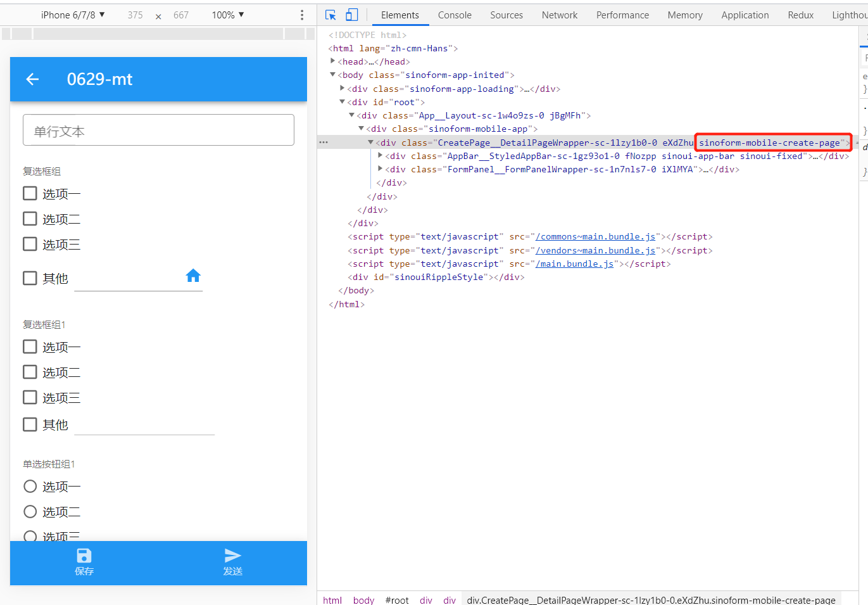Viewport: 868px width, 605px height.
Task: Switch to the Elements tab
Action: pyautogui.click(x=400, y=15)
